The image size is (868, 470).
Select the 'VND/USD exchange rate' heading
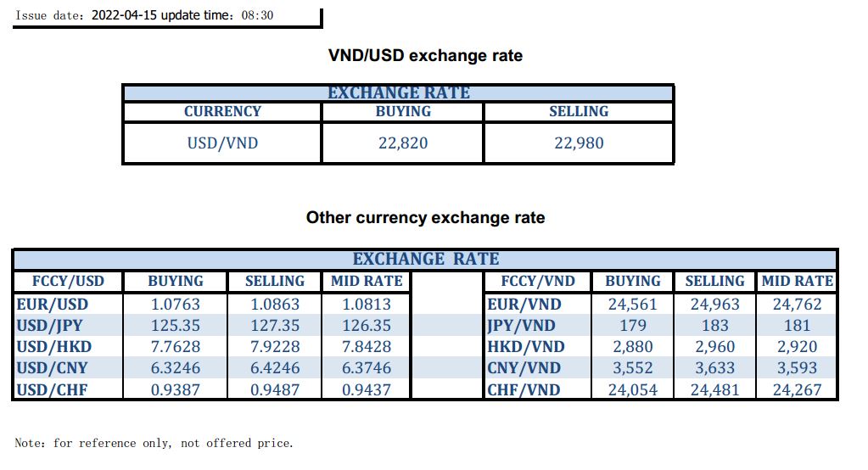coord(425,56)
